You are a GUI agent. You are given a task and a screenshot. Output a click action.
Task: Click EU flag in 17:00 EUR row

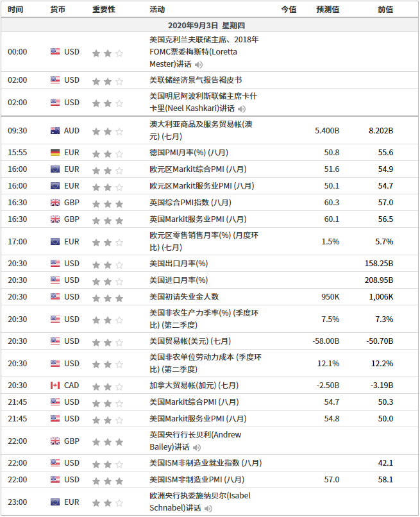pyautogui.click(x=55, y=241)
